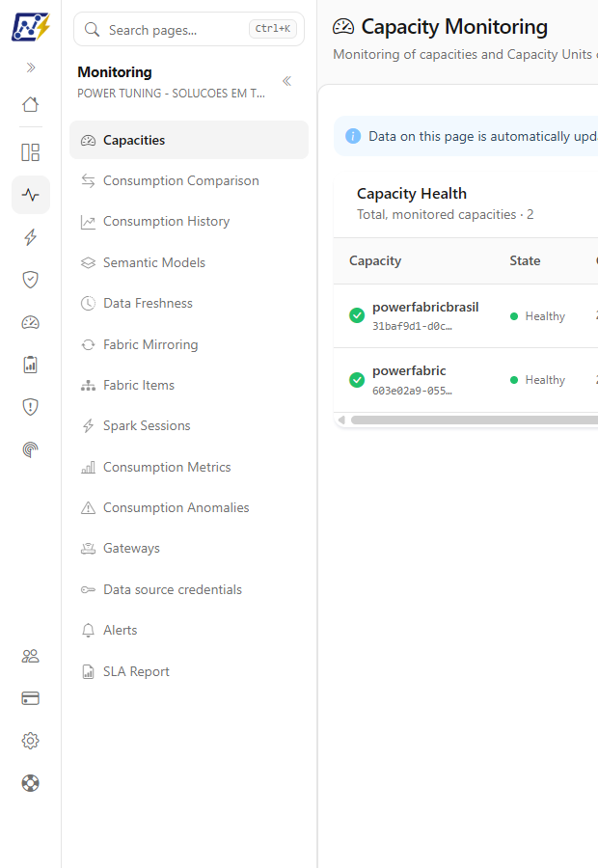Image resolution: width=598 pixels, height=868 pixels.
Task: Click the State column header
Action: pos(525,260)
